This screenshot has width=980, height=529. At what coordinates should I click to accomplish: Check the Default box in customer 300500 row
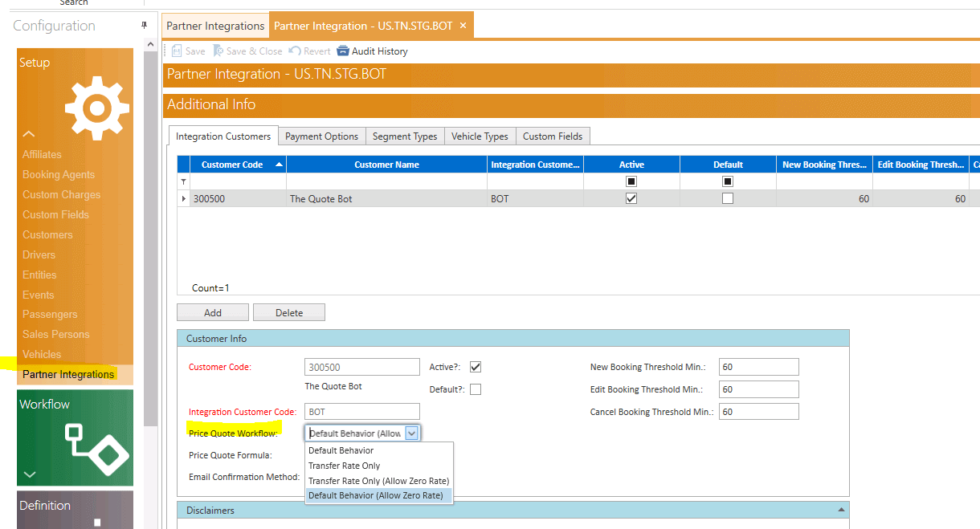(728, 199)
